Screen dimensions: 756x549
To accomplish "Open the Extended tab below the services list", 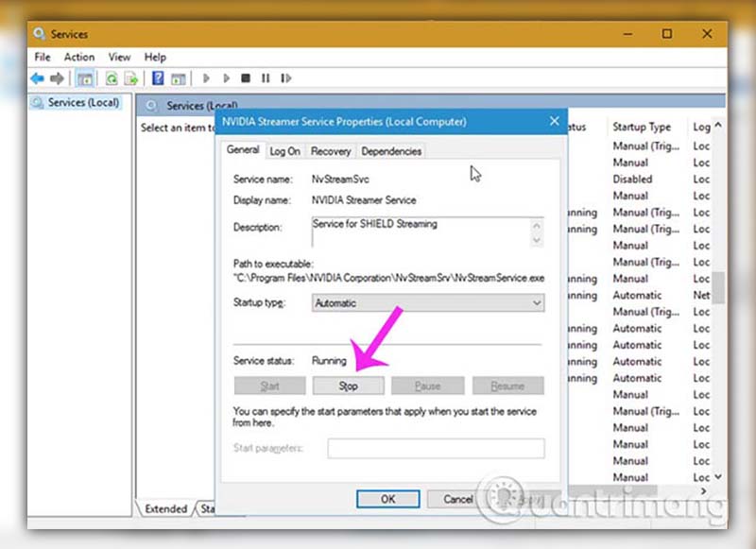I will tap(166, 508).
